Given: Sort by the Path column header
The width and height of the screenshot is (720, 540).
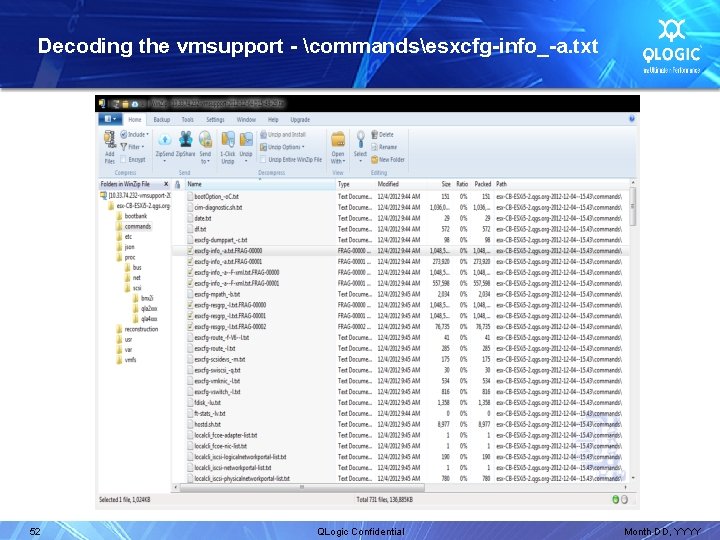Looking at the screenshot, I should pos(562,184).
